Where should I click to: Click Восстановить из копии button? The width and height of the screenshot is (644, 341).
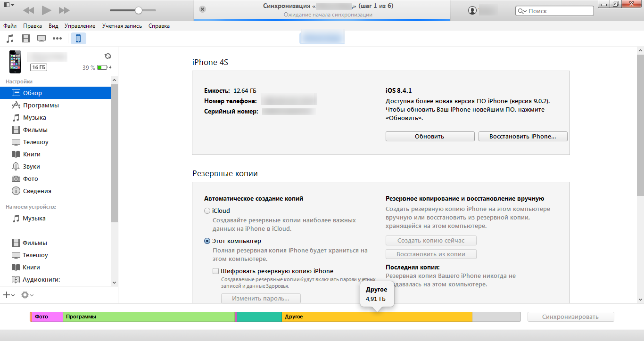click(431, 254)
